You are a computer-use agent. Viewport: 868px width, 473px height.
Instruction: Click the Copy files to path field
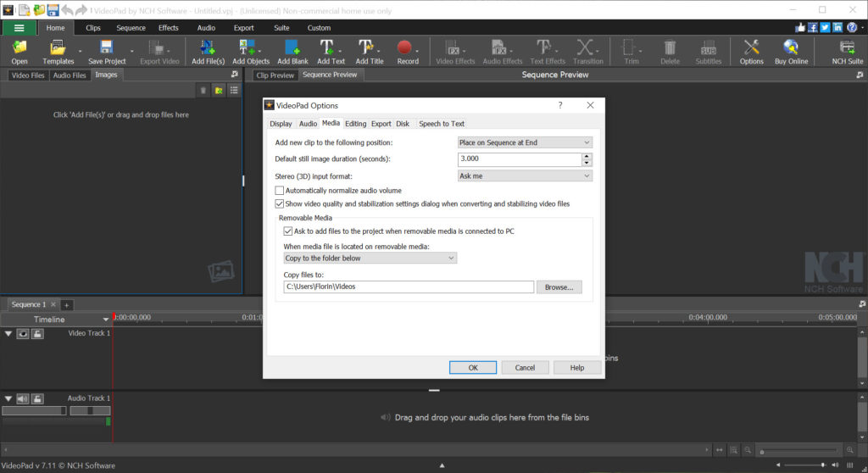pyautogui.click(x=409, y=287)
